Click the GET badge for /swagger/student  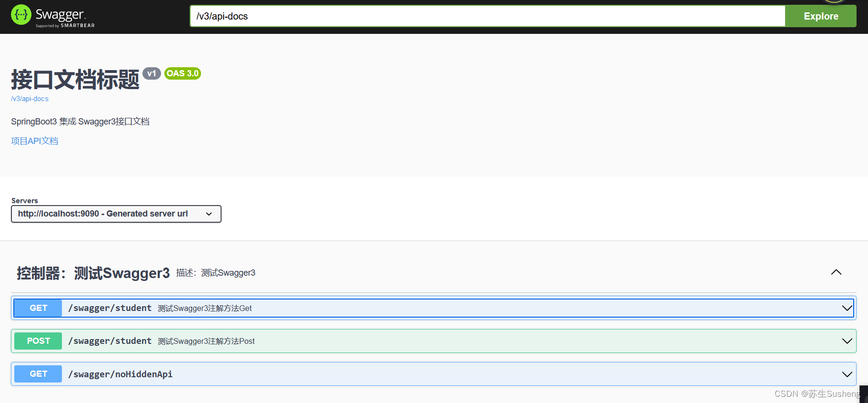(x=38, y=308)
